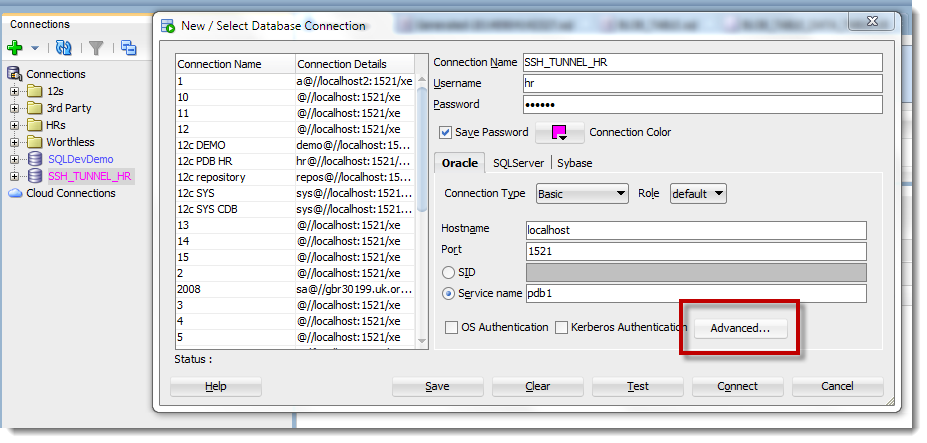Image resolution: width=927 pixels, height=443 pixels.
Task: Click the schema browser icon in Connections toolbar
Action: pos(128,48)
